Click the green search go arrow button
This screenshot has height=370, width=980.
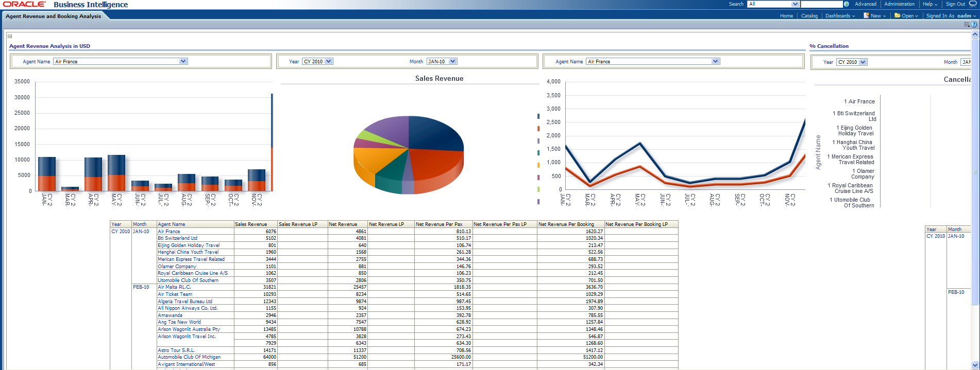tap(846, 4)
